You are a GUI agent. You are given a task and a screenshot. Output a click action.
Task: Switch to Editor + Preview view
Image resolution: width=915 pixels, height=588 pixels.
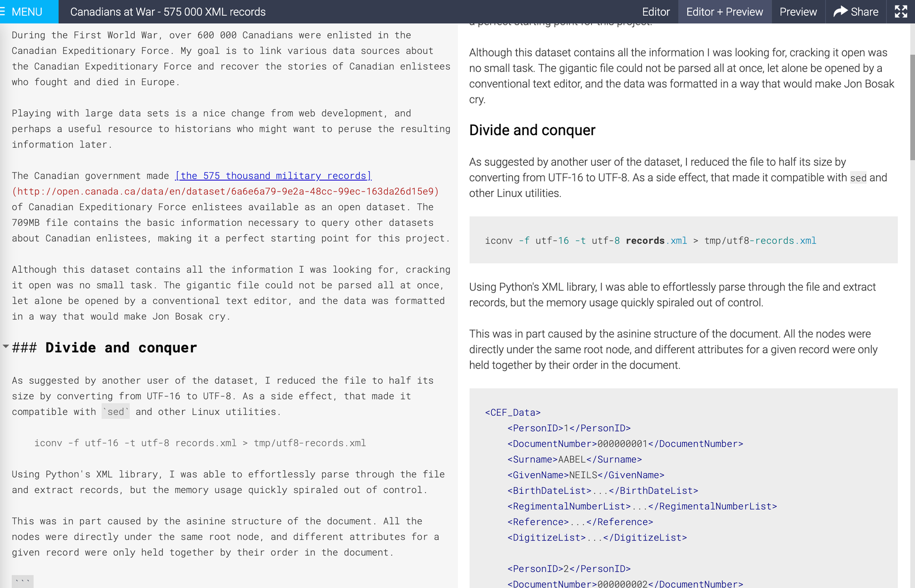tap(724, 11)
